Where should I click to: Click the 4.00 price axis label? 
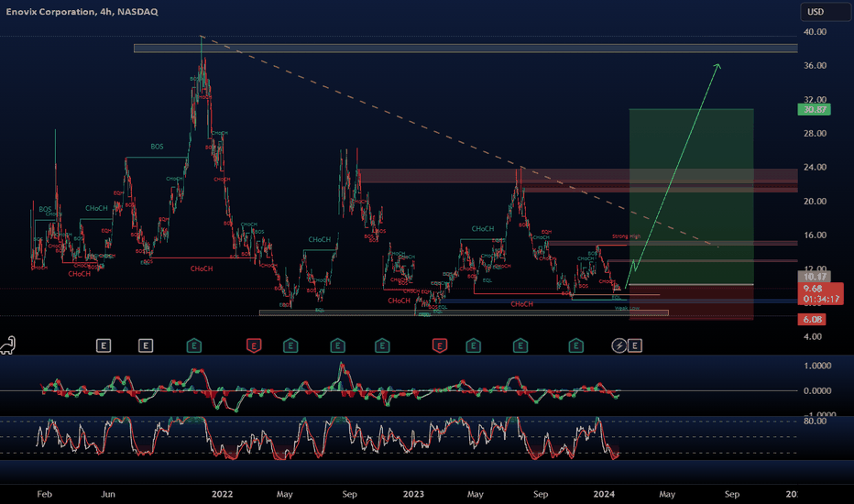[813, 336]
